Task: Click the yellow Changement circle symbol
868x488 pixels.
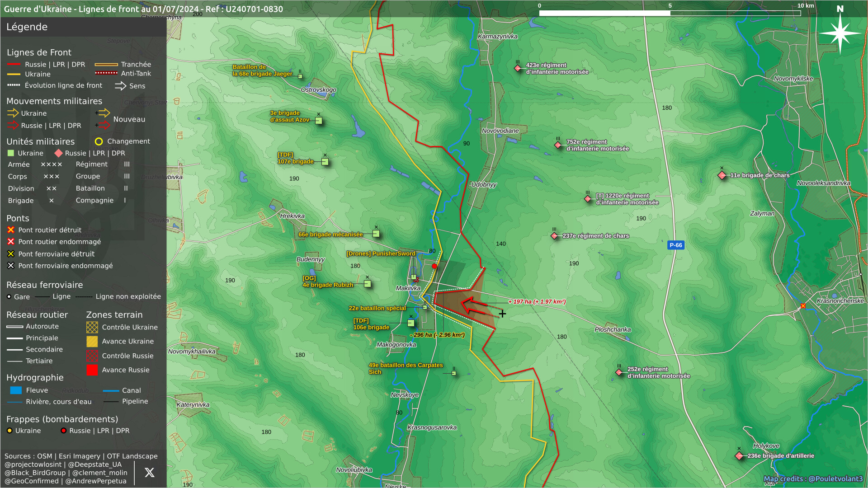Action: 99,141
